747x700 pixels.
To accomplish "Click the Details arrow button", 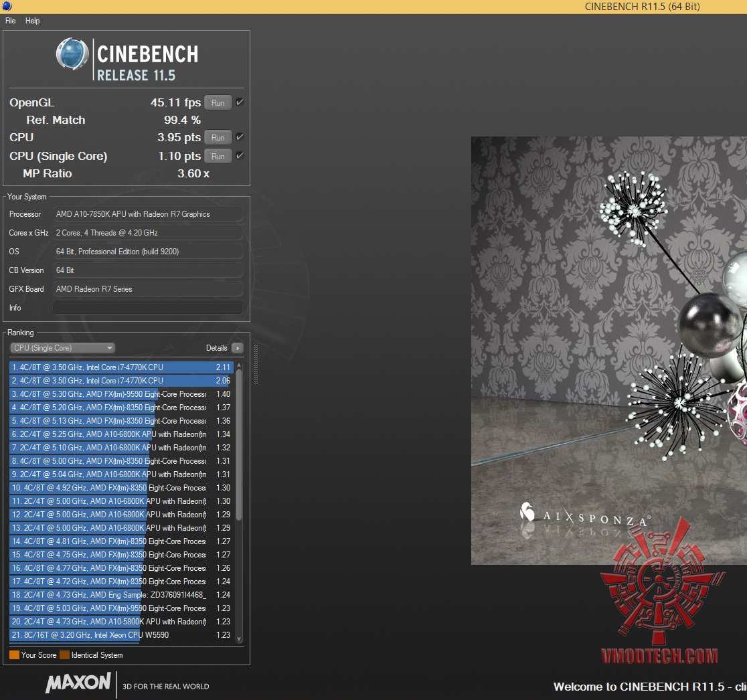I will 237,347.
